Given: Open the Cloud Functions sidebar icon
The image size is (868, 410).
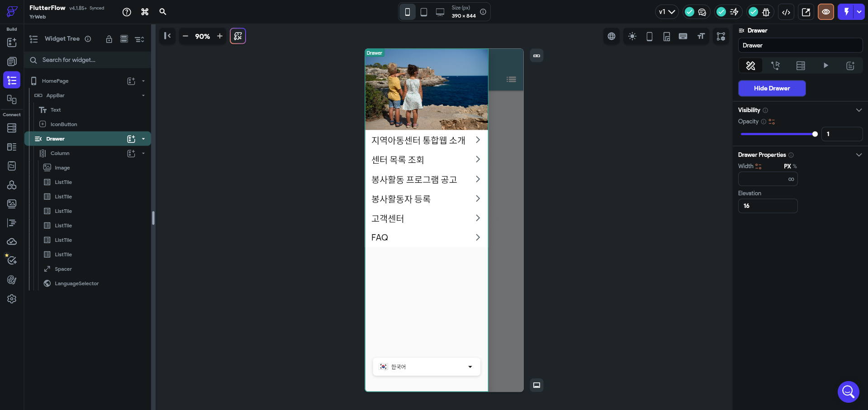Looking at the screenshot, I should 12,242.
